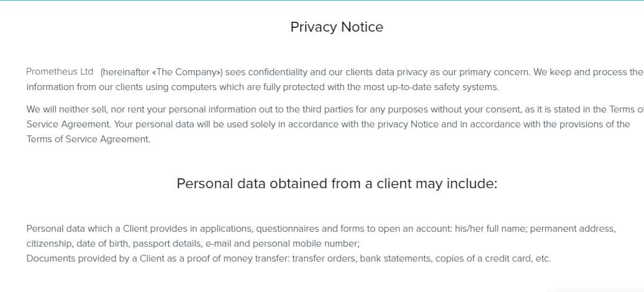This screenshot has height=292, width=644.
Task: Click 'Terms of Service Agreement.' on paragraph's last line
Action: pyautogui.click(x=88, y=139)
